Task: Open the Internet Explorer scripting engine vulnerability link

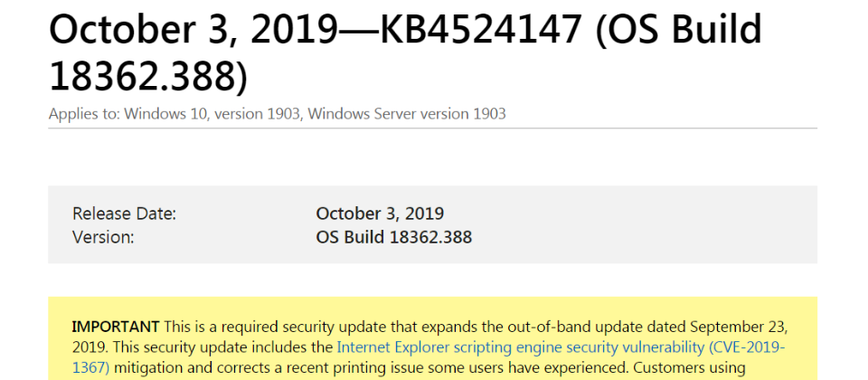Action: click(x=561, y=347)
